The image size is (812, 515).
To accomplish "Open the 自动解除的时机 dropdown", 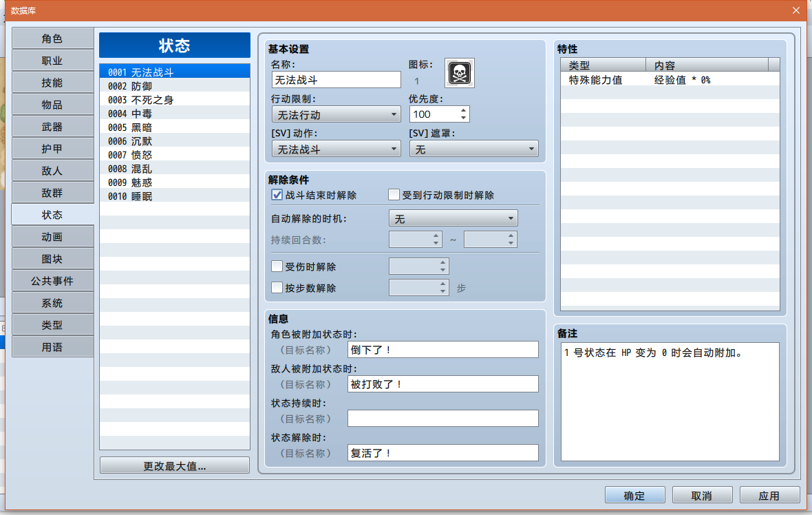I will [453, 219].
